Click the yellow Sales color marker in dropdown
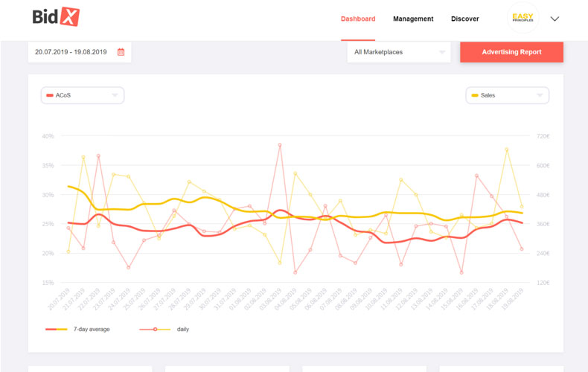588x372 pixels. (475, 95)
